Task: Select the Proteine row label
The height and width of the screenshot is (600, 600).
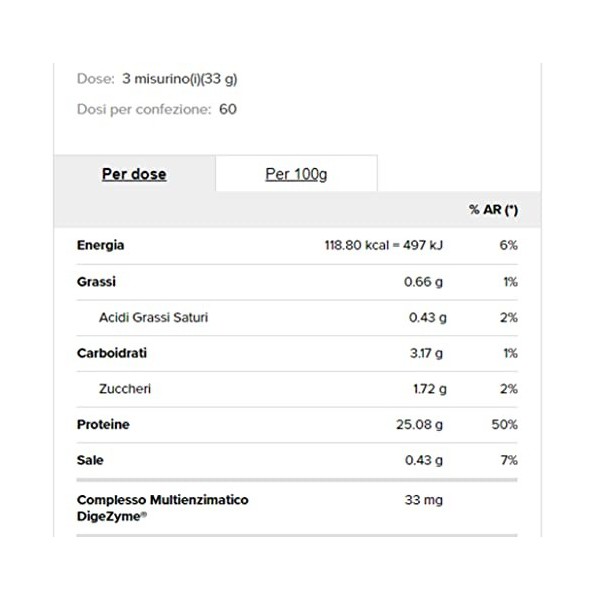Action: (x=103, y=425)
